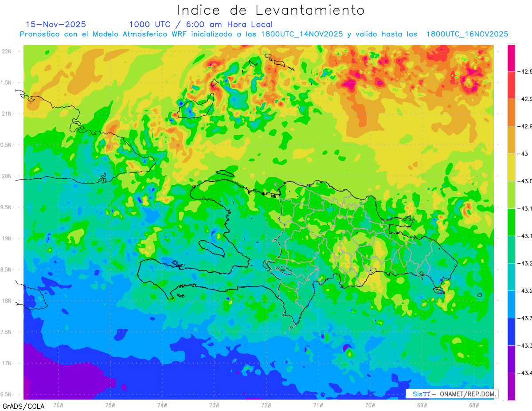Pick the magenta swatch topping the color bar
The image size is (532, 411).
point(511,58)
